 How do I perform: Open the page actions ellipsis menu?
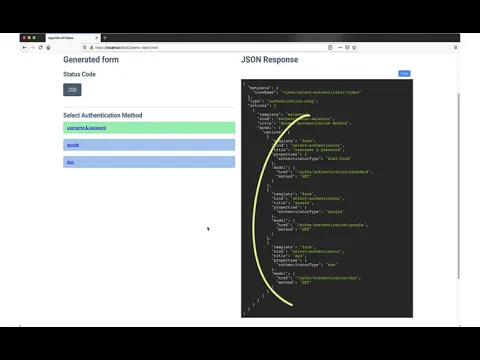click(340, 47)
